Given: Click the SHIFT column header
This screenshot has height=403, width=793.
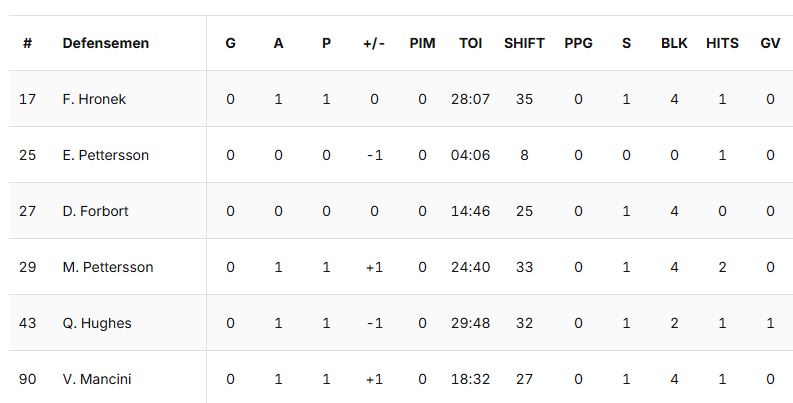Looking at the screenshot, I should click(524, 43).
